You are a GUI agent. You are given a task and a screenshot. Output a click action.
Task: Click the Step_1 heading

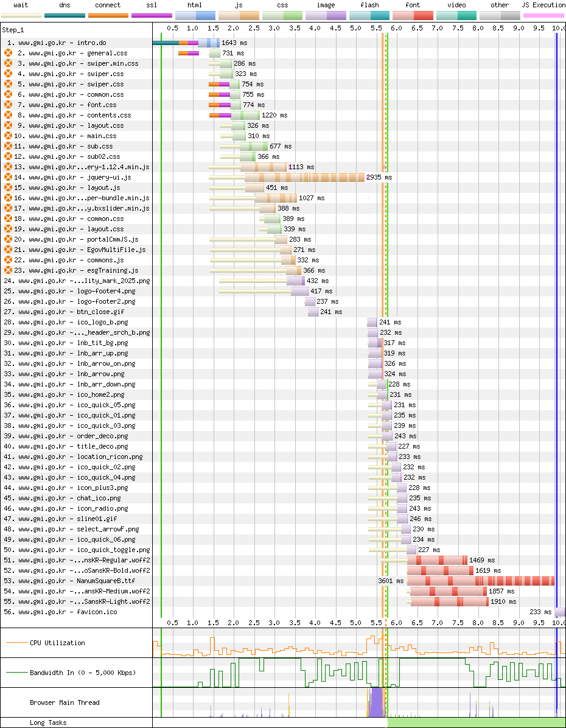(13, 30)
